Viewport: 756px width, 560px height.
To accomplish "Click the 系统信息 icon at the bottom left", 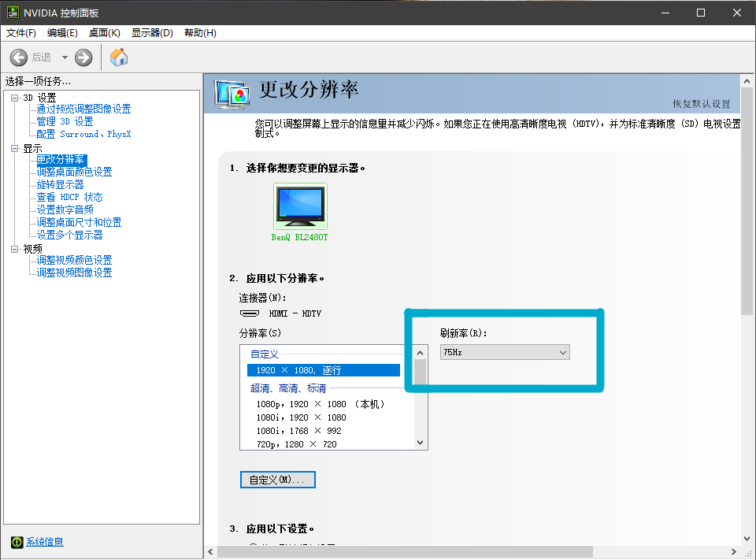I will pyautogui.click(x=17, y=542).
